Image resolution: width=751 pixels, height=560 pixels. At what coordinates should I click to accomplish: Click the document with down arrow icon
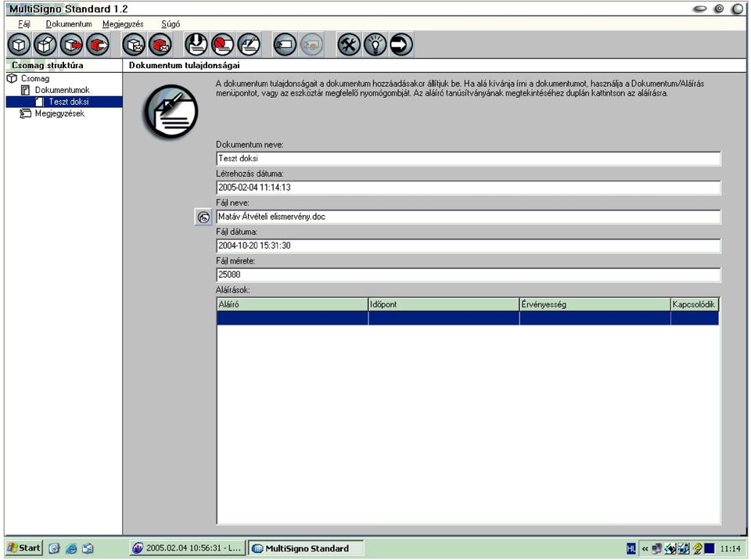196,45
